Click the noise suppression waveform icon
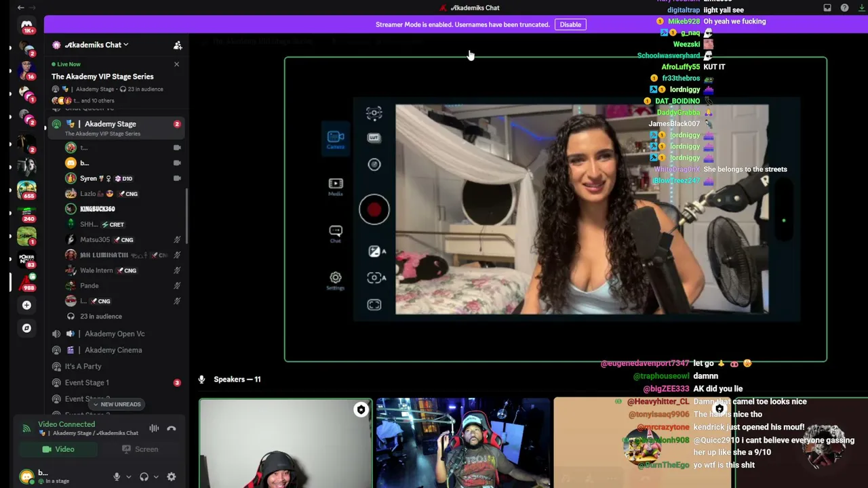The width and height of the screenshot is (868, 488). tap(154, 428)
